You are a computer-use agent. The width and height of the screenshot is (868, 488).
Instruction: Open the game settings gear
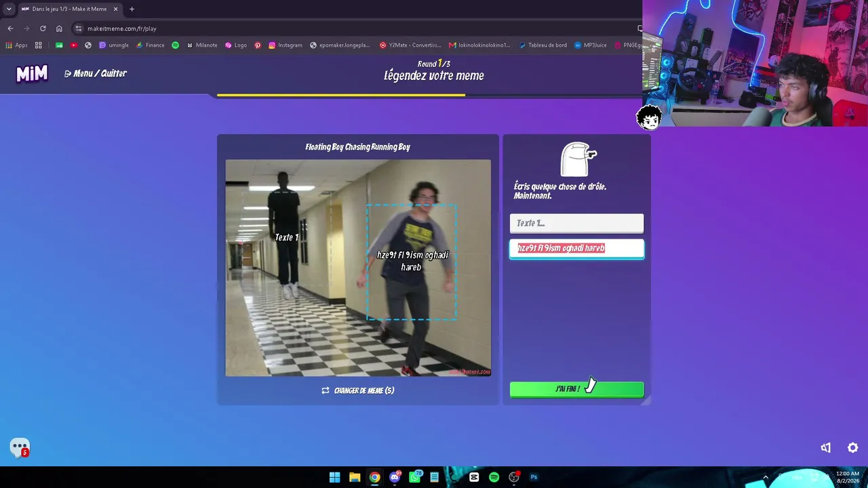click(x=853, y=447)
